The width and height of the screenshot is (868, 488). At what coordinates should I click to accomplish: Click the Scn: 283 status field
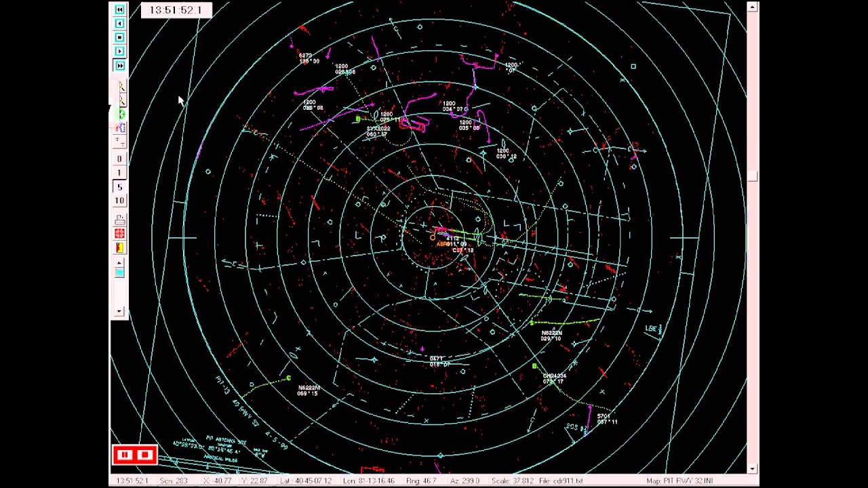tap(172, 481)
